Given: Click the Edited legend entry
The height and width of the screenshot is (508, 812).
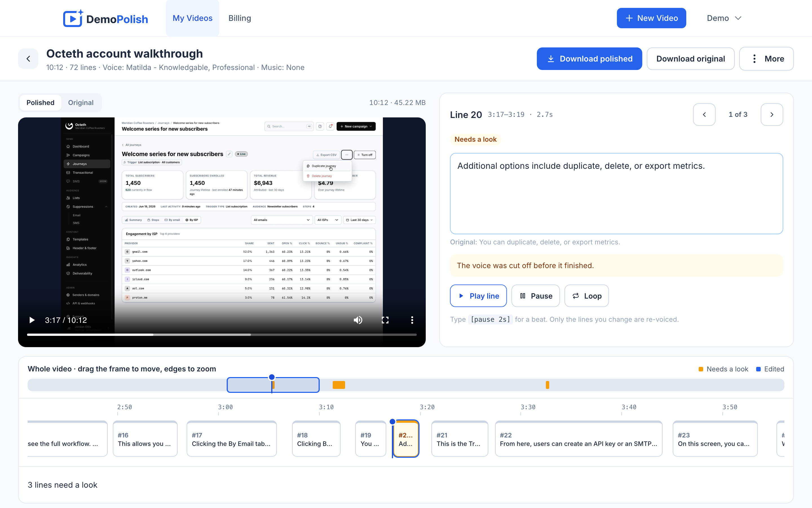Looking at the screenshot, I should tap(770, 369).
